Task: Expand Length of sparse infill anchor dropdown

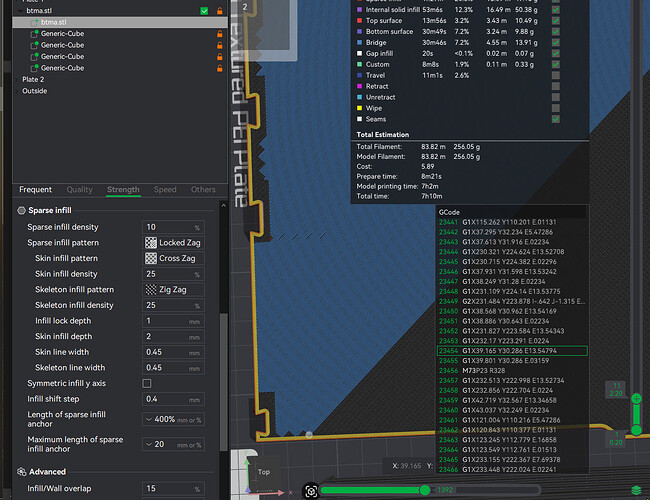Action: [173, 420]
